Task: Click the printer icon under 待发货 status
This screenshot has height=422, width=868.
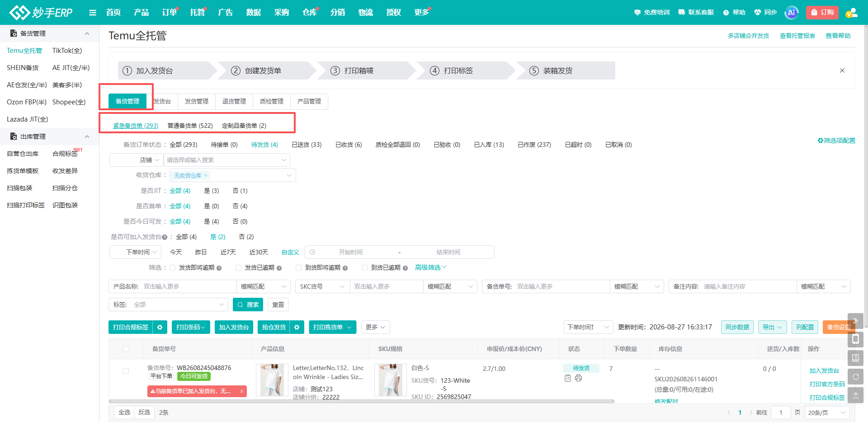Action: point(578,378)
